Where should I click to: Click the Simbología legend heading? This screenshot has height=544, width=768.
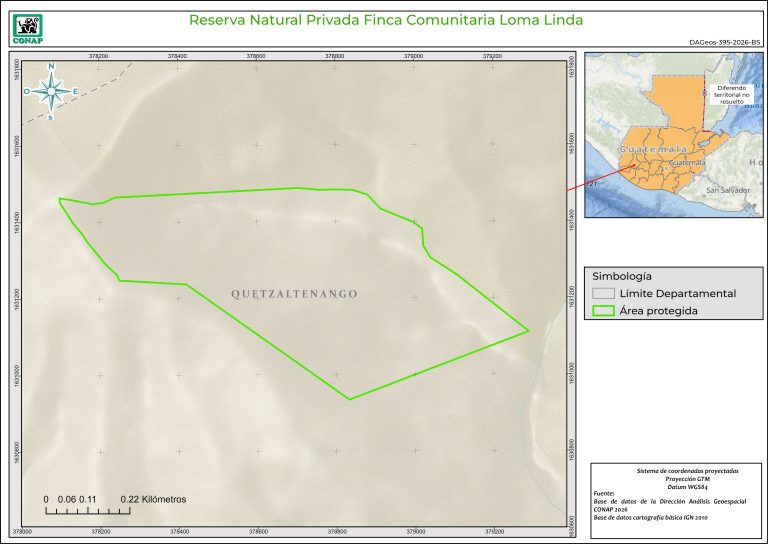pos(622,275)
